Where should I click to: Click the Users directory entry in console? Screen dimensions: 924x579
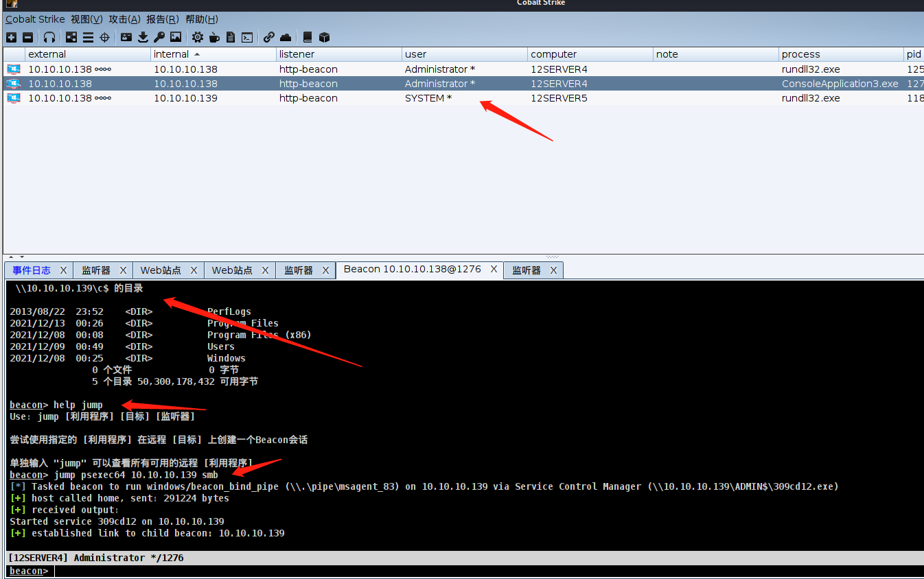(221, 346)
